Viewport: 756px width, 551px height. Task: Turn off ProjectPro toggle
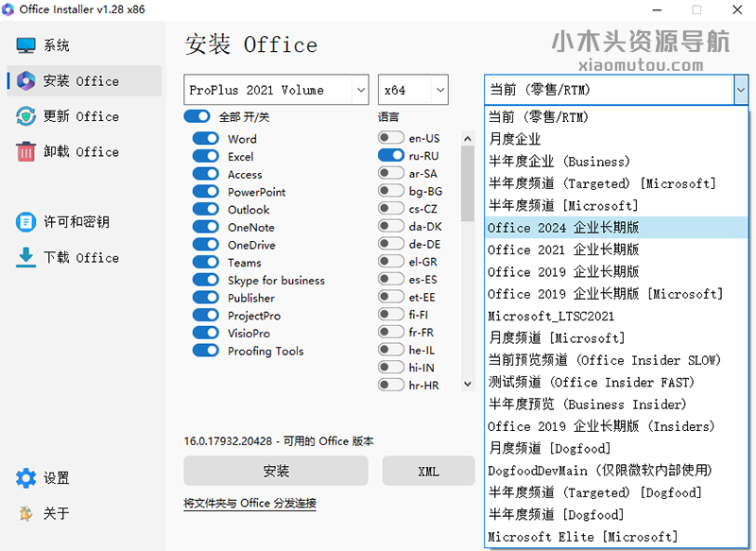(206, 316)
